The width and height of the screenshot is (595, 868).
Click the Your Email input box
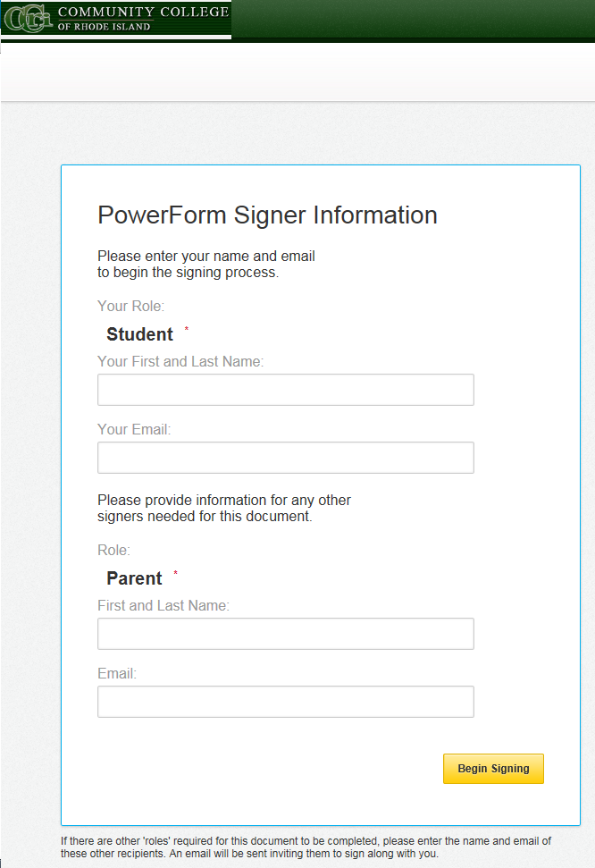pyautogui.click(x=285, y=458)
